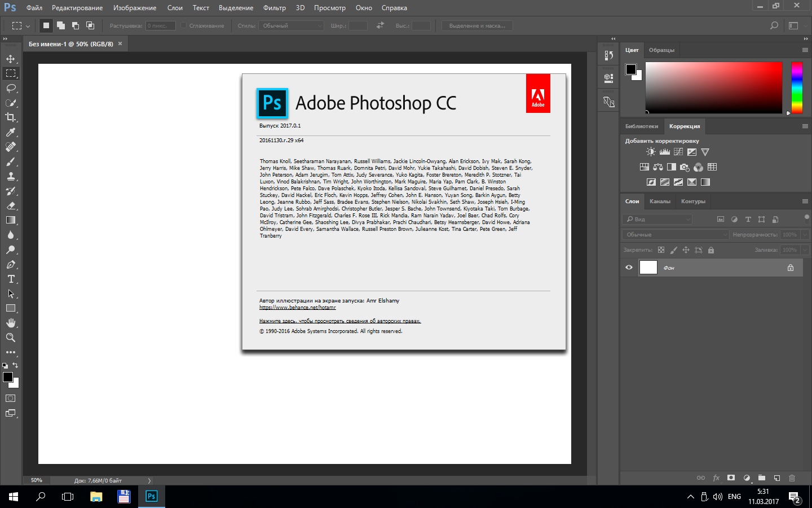Toggle lock position
Screen dimensions: 812x508
pyautogui.click(x=686, y=250)
